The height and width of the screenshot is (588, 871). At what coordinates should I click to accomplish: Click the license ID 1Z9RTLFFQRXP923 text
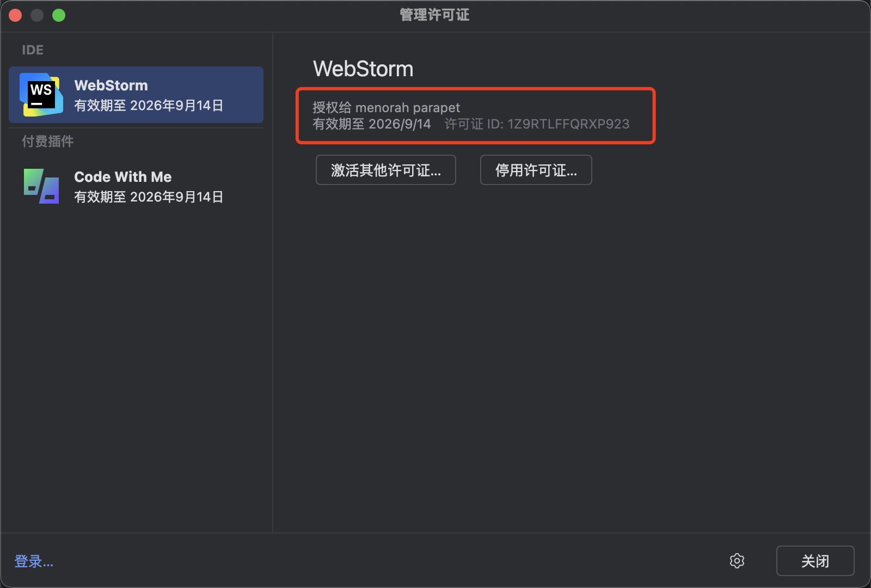pyautogui.click(x=568, y=124)
